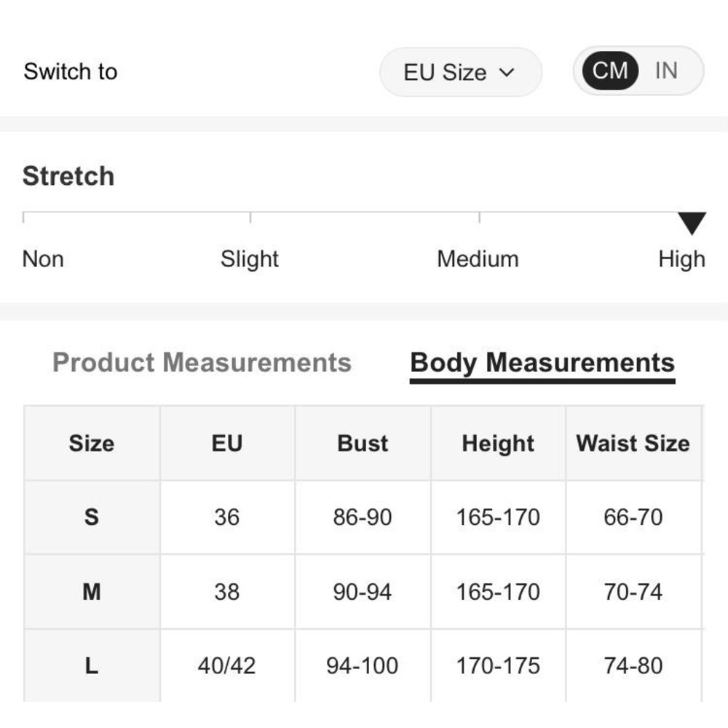Click the Medium stretch label
This screenshot has width=728, height=728.
click(478, 259)
